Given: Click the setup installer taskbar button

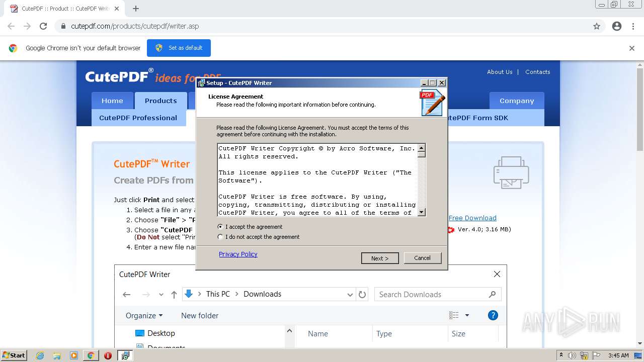Looking at the screenshot, I should tap(125, 355).
